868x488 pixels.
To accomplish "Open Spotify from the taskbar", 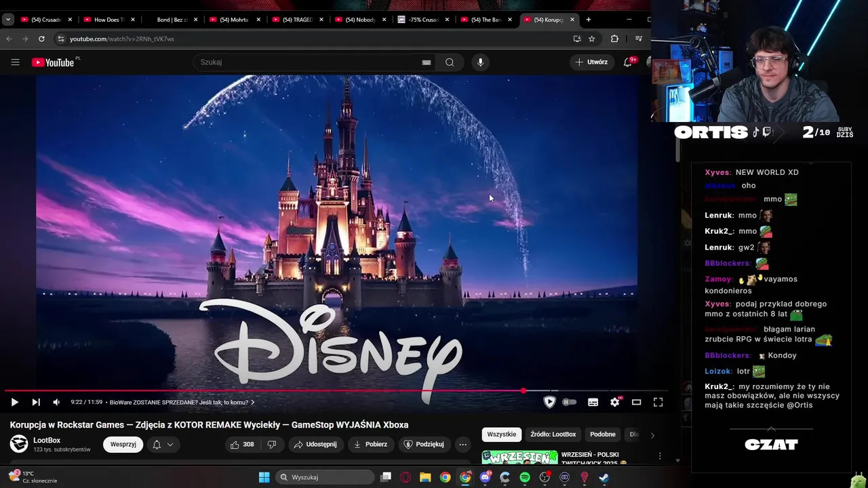I will 525,477.
